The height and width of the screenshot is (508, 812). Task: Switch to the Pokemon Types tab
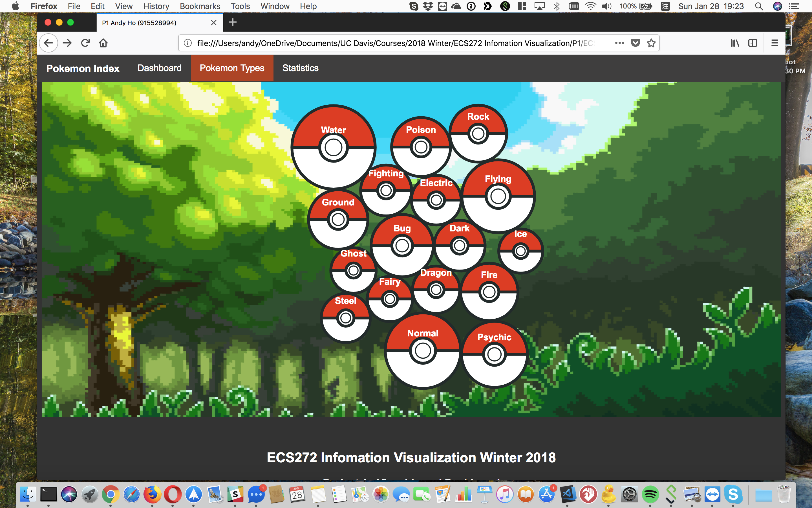click(232, 68)
